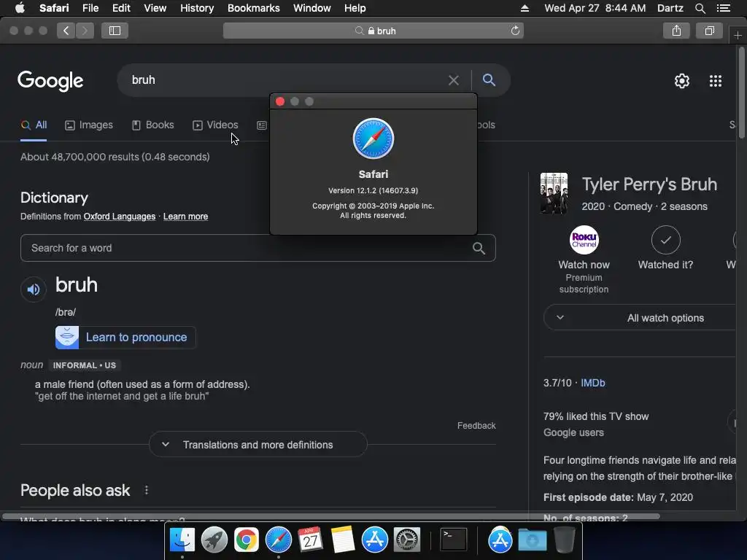Viewport: 747px width, 560px height.
Task: Expand Translations and more definitions
Action: pos(258,445)
